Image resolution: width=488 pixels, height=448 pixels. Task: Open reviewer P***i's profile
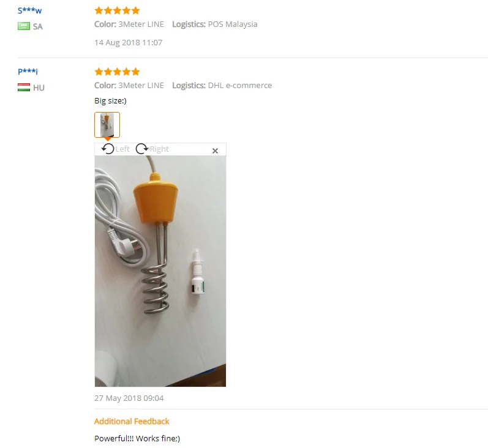(x=28, y=72)
